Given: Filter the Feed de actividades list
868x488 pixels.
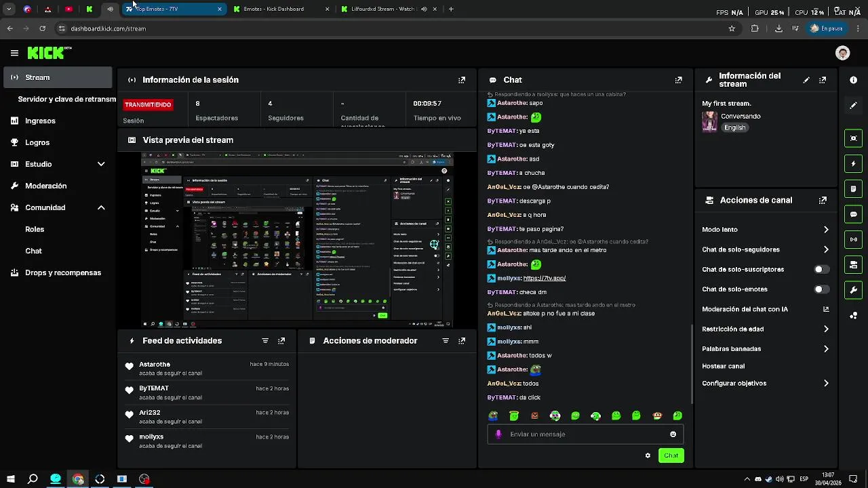Looking at the screenshot, I should click(x=265, y=341).
